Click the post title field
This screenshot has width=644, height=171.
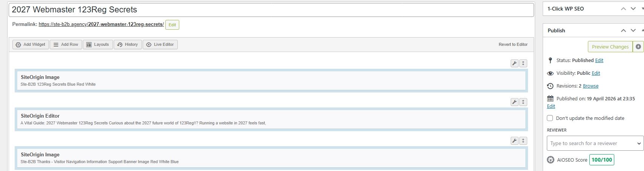click(x=271, y=10)
